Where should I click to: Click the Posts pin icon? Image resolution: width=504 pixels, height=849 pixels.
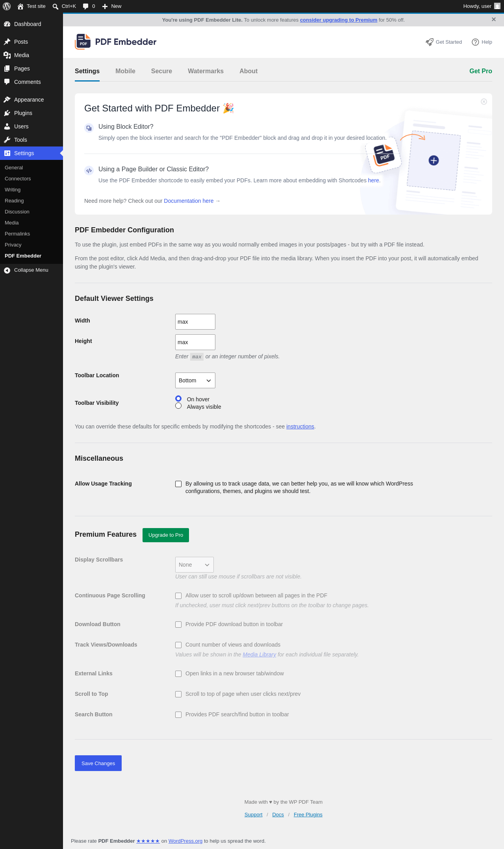(7, 42)
